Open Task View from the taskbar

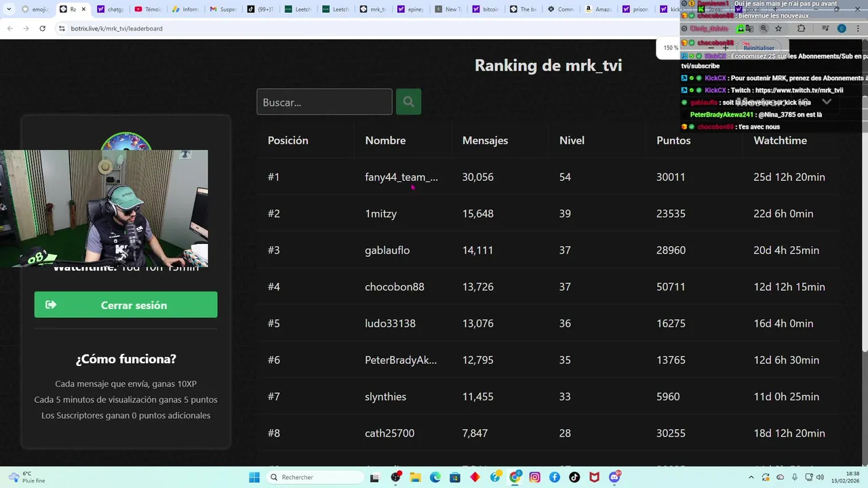[374, 477]
